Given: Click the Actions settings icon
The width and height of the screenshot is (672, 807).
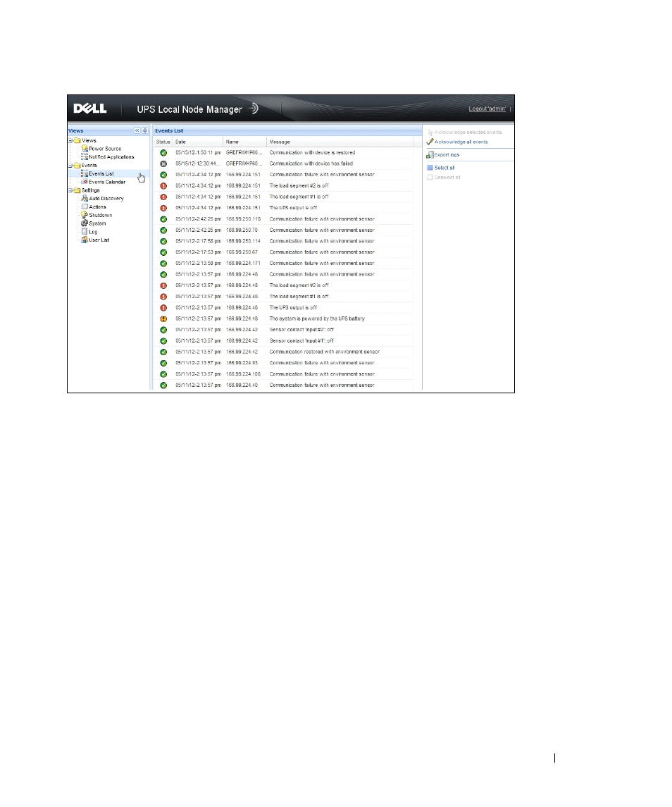Looking at the screenshot, I should coord(85,207).
